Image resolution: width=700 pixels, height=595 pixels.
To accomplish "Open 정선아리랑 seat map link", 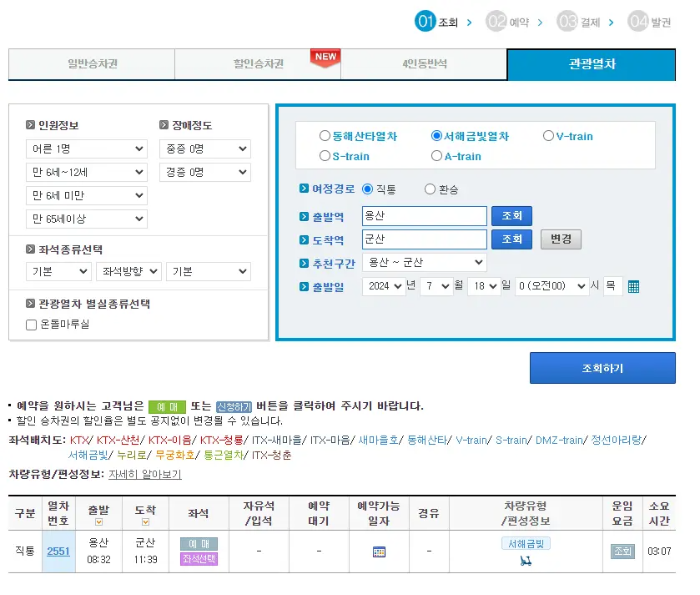I will click(x=617, y=440).
